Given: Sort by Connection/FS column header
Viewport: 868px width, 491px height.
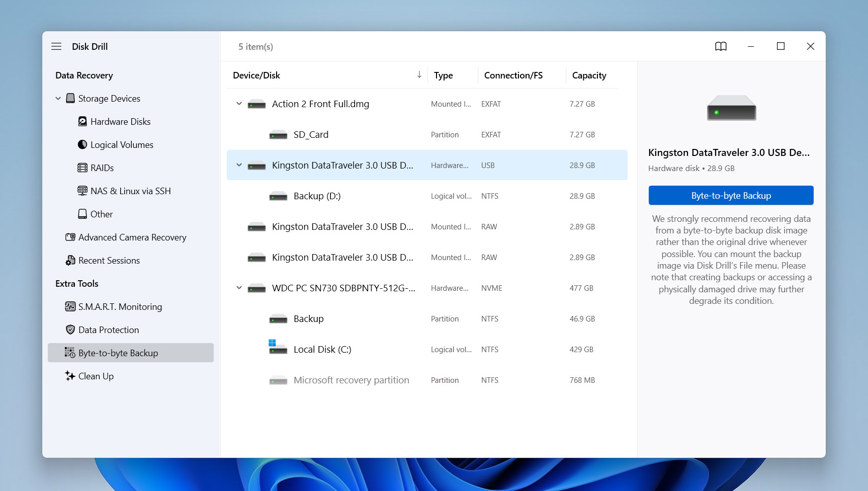Looking at the screenshot, I should (x=513, y=75).
